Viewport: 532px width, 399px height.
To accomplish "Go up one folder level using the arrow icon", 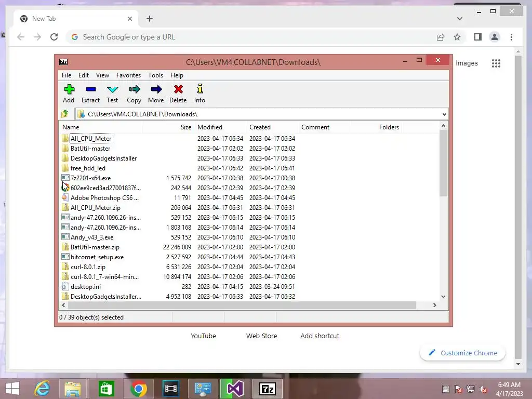I will (x=65, y=114).
